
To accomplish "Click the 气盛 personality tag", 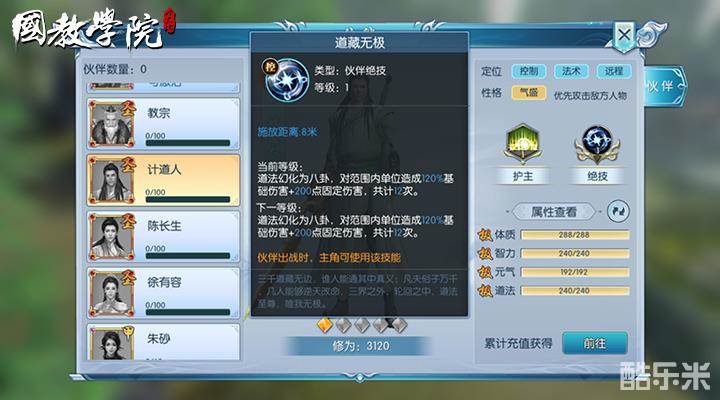I will [529, 93].
